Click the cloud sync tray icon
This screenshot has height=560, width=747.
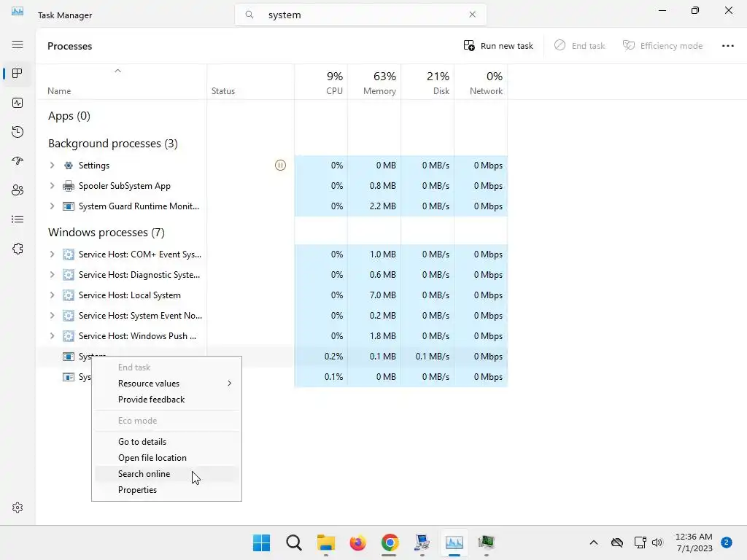tap(617, 542)
